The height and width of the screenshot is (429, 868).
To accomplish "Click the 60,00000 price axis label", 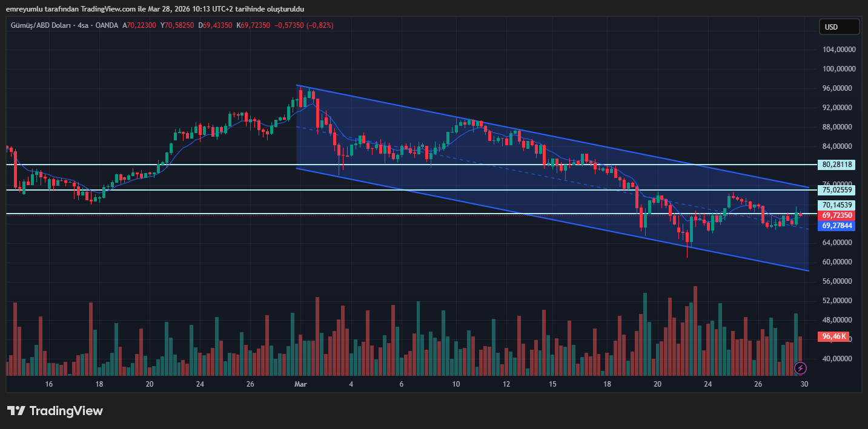I will 838,262.
